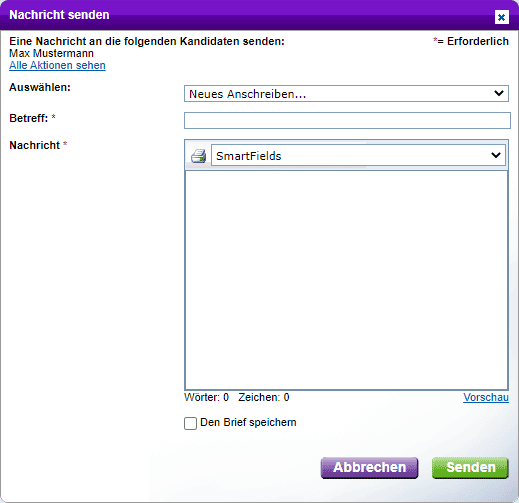This screenshot has width=519, height=503.
Task: Open the Neues Anschreiben dropdown
Action: 346,94
